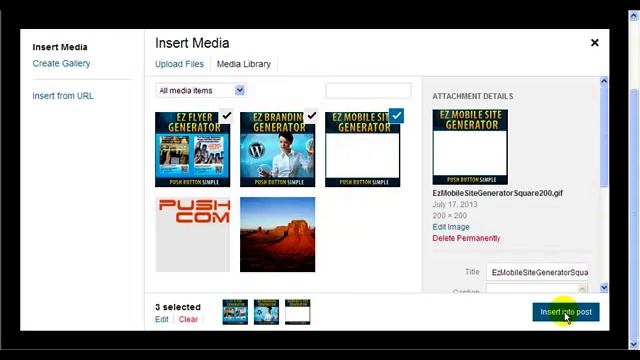
Task: Open Create Gallery in sidebar
Action: pos(61,63)
